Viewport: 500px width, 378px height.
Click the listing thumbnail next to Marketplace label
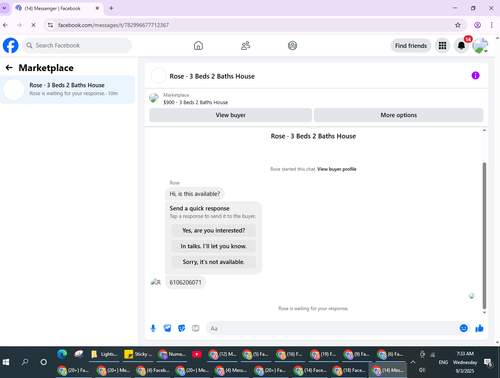pos(154,98)
